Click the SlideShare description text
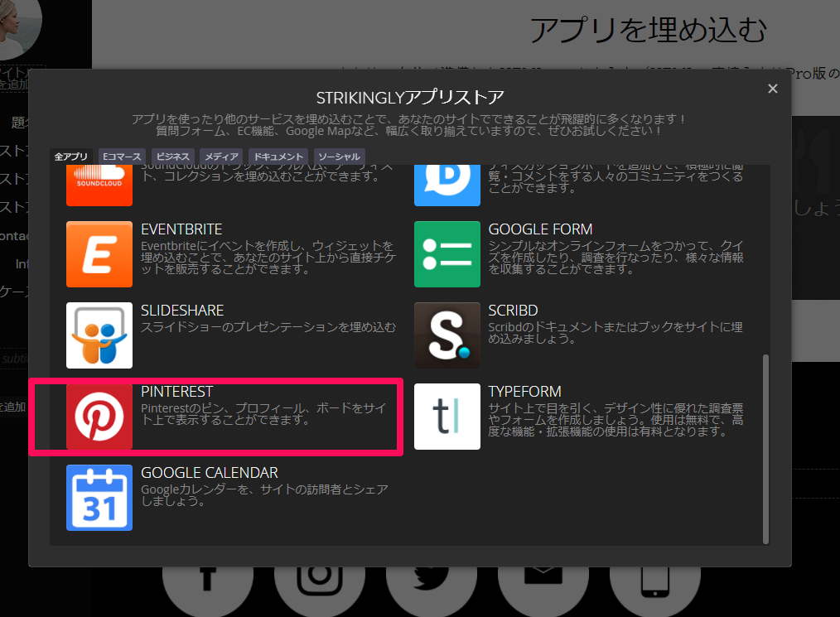Viewport: 840px width, 617px height. tap(268, 326)
